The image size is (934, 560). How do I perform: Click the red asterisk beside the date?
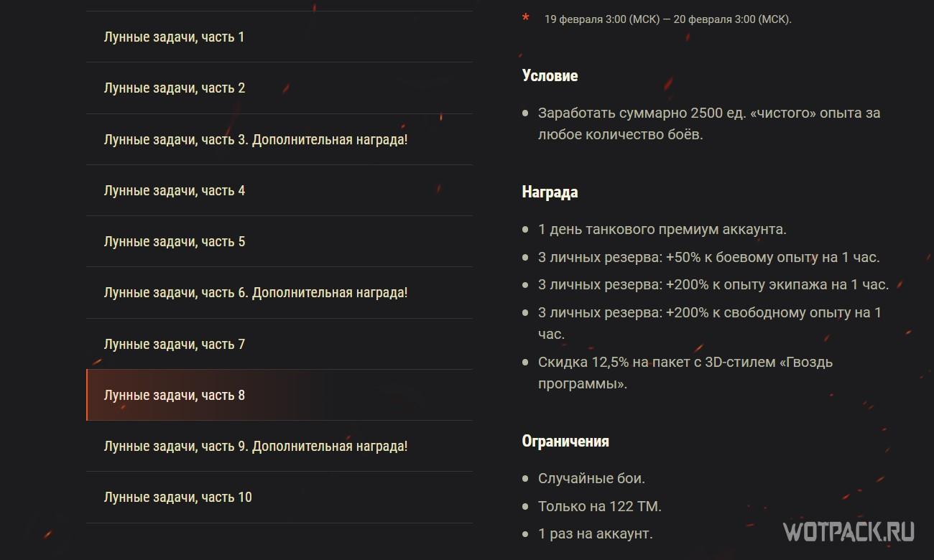click(526, 18)
